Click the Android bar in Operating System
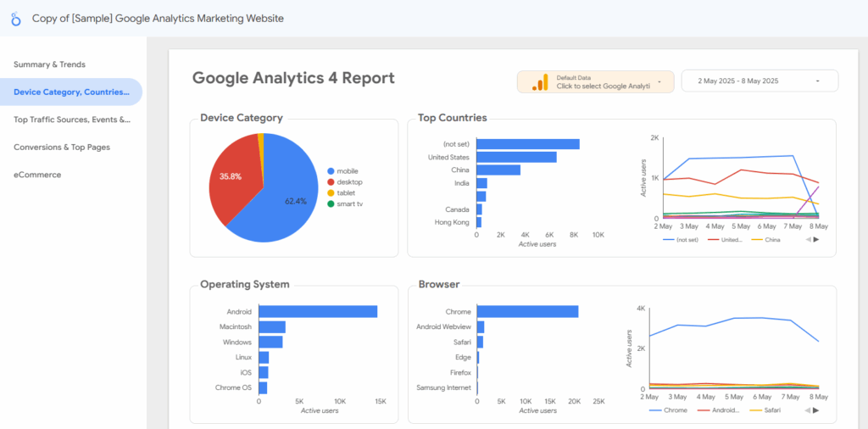The height and width of the screenshot is (429, 868). (318, 312)
